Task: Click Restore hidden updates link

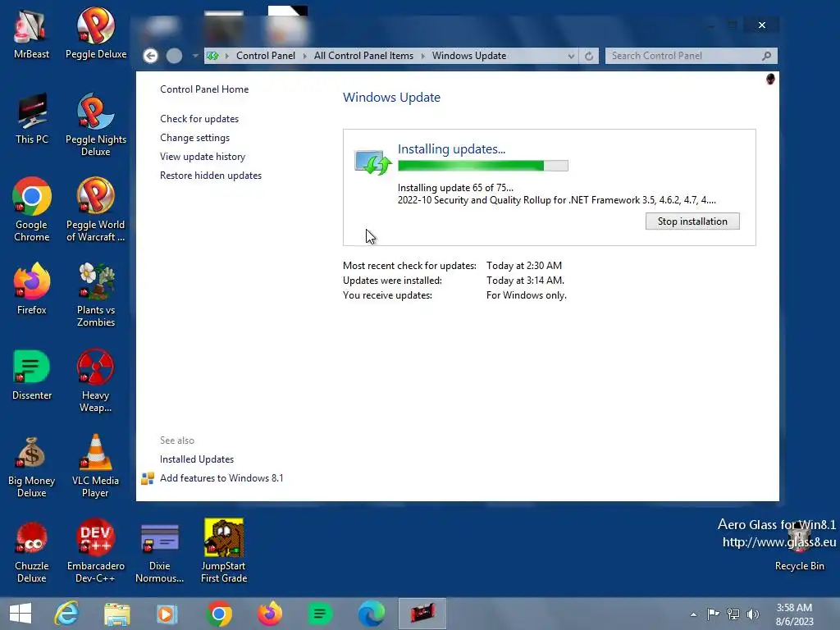Action: click(x=211, y=176)
